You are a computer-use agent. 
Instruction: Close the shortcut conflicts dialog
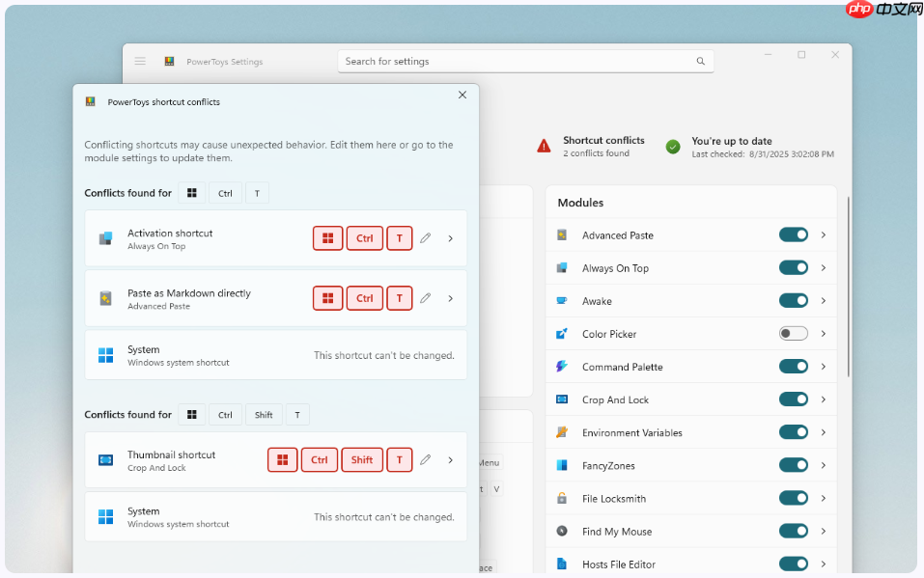[x=462, y=95]
